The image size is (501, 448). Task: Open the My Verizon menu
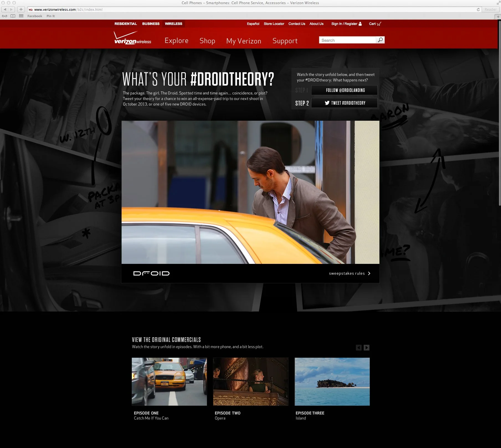coord(244,41)
